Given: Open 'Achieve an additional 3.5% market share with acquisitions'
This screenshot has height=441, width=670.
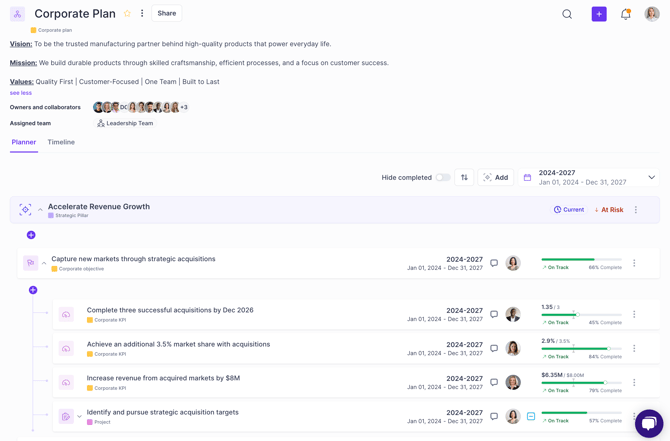Looking at the screenshot, I should [x=178, y=344].
